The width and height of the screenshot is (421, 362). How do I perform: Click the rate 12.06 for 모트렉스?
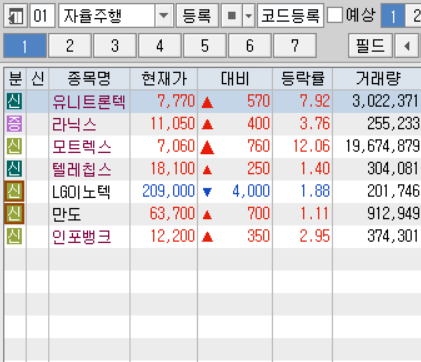[x=311, y=146]
